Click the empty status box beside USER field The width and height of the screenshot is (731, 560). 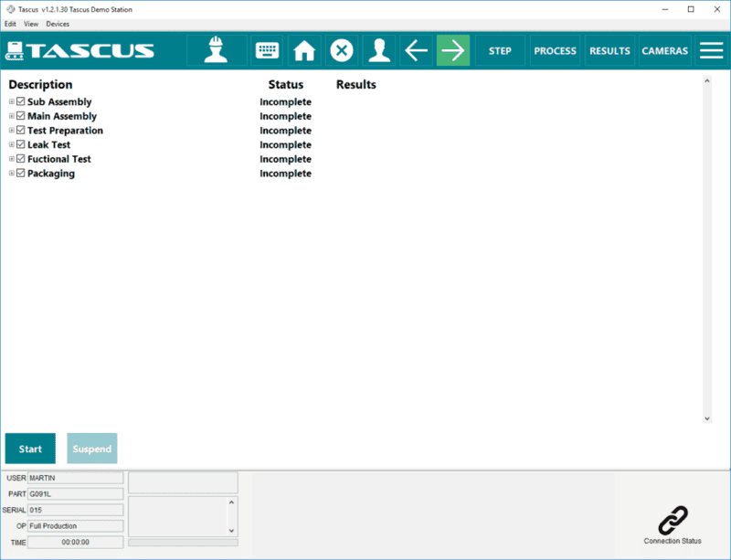(x=184, y=482)
